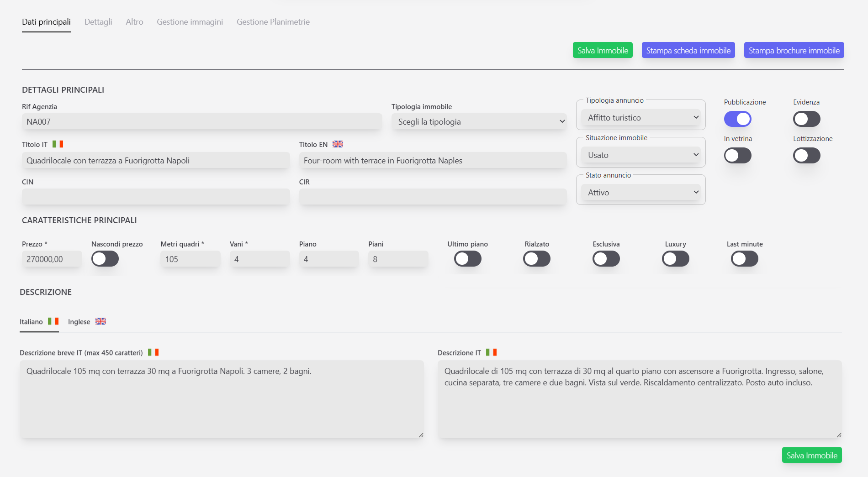Click Stampa brochure immobile button
868x477 pixels.
[794, 50]
